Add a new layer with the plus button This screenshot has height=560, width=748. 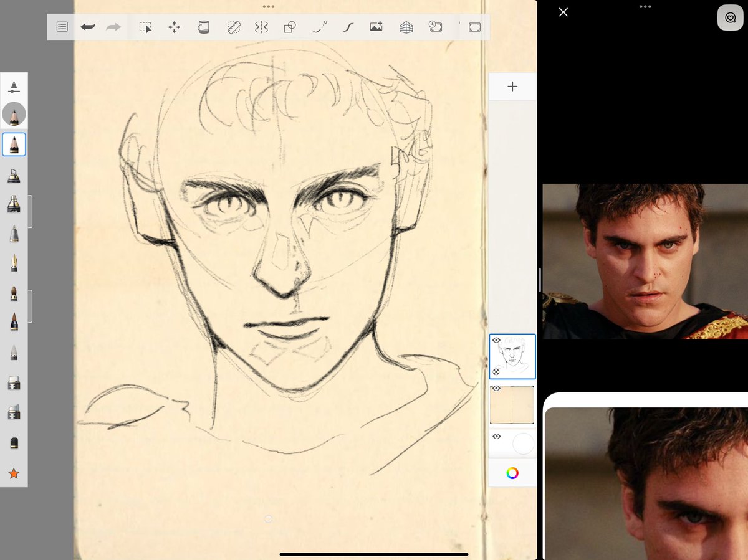pyautogui.click(x=512, y=86)
